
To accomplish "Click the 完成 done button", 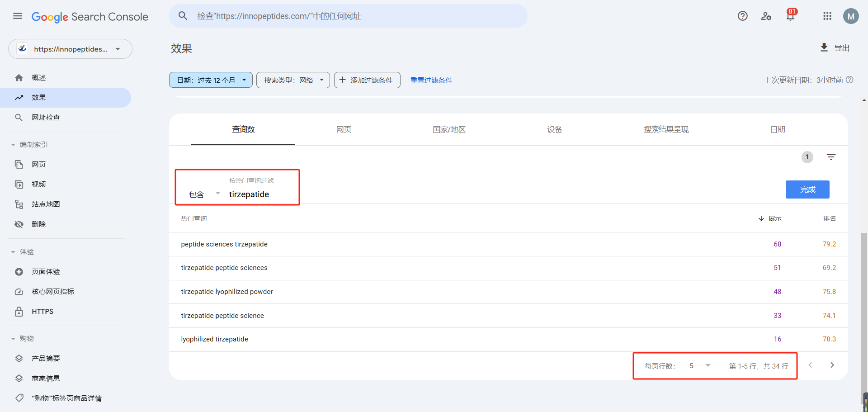I will pos(807,189).
